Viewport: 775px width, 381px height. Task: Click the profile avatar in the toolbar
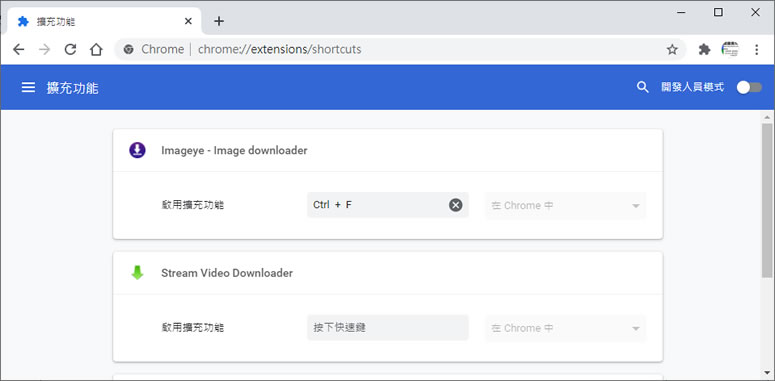[x=730, y=49]
